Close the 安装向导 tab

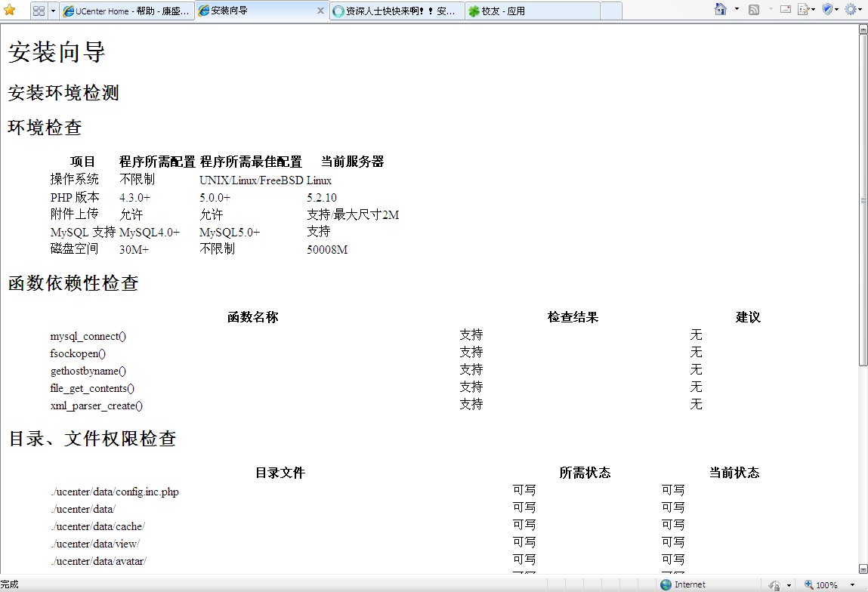[320, 11]
